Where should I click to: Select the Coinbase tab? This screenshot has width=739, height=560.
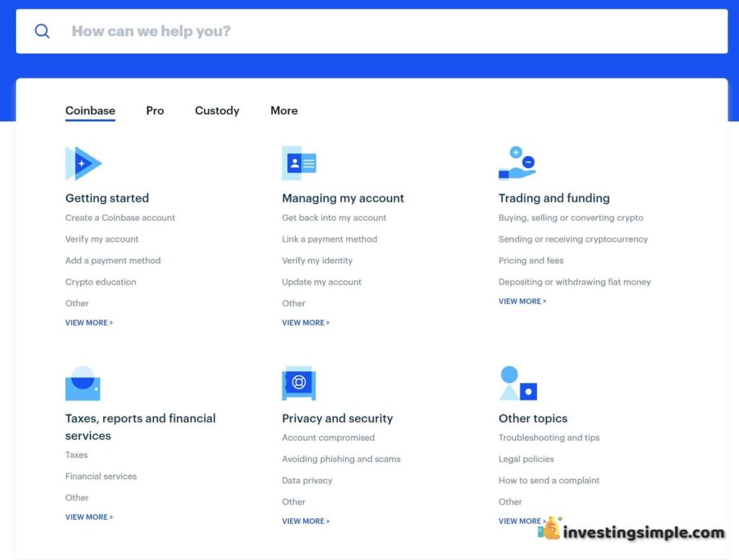(x=90, y=111)
